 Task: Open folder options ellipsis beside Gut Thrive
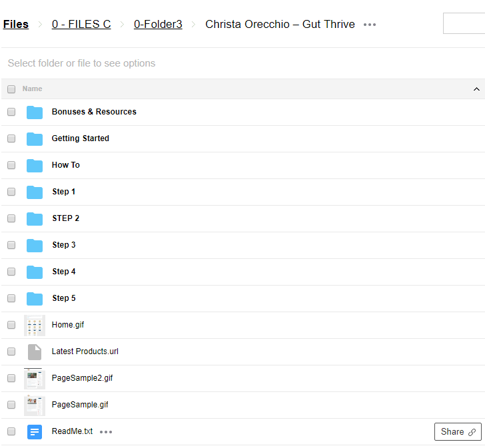click(x=369, y=25)
